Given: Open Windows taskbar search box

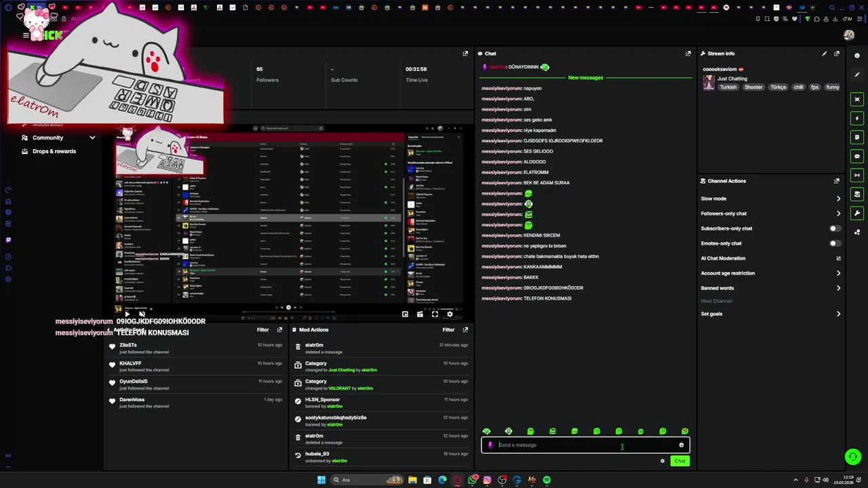Looking at the screenshot, I should 367,480.
